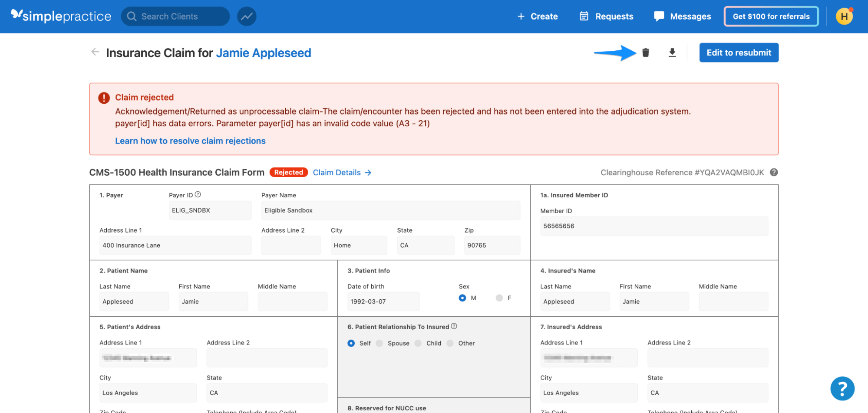Click insured's Middle Name field
The width and height of the screenshot is (868, 413).
click(733, 302)
